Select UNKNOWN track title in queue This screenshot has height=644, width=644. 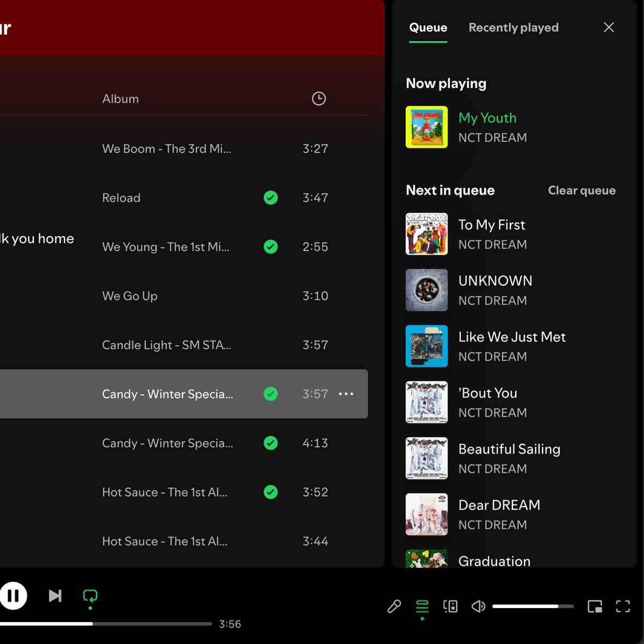[495, 281]
